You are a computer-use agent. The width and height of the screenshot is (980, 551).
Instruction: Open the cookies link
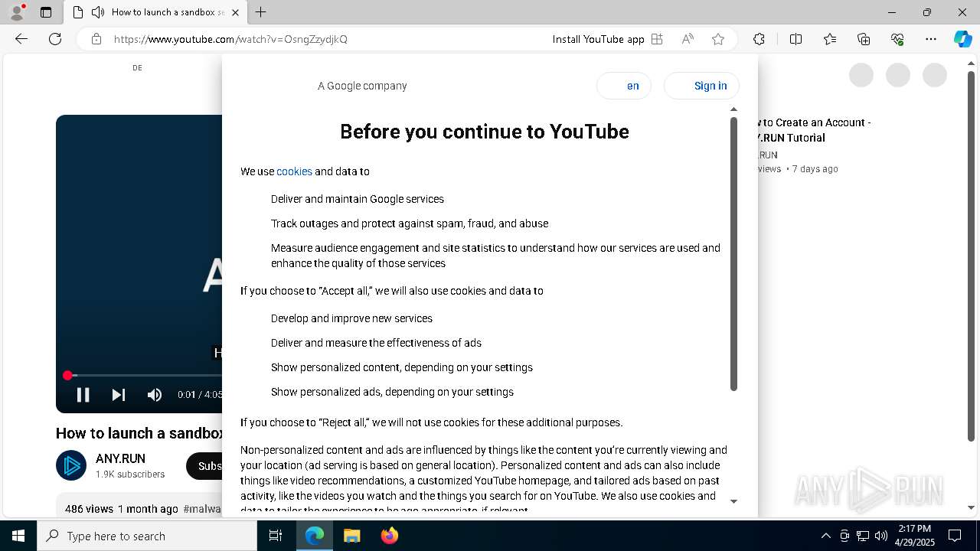(x=294, y=171)
